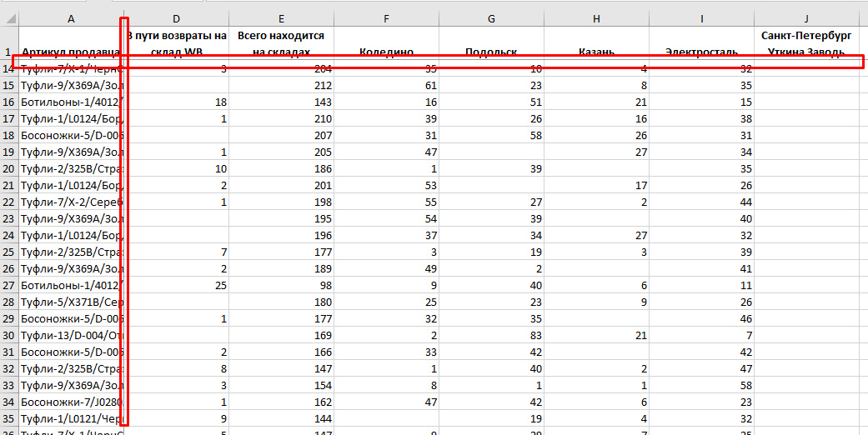
Task: Click Электросталь value 47 in row 32
Action: click(701, 367)
